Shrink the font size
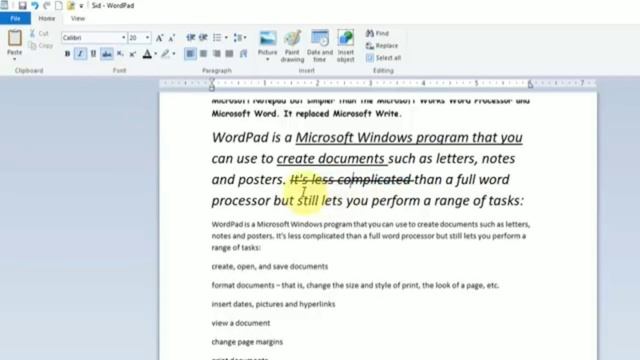Image resolution: width=640 pixels, height=360 pixels. 172,38
